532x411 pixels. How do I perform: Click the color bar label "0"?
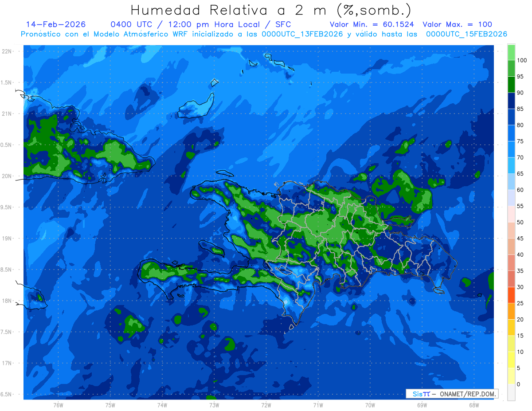point(519,384)
